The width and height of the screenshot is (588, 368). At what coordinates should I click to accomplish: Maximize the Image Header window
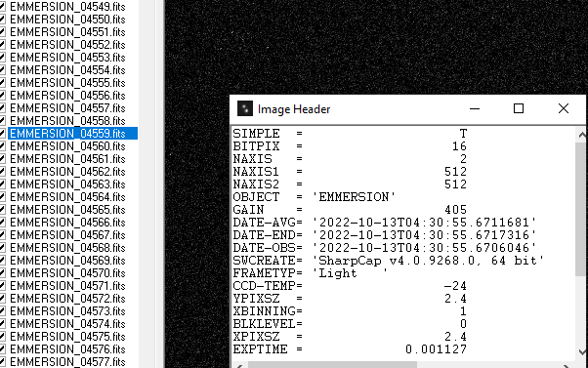[x=519, y=108]
